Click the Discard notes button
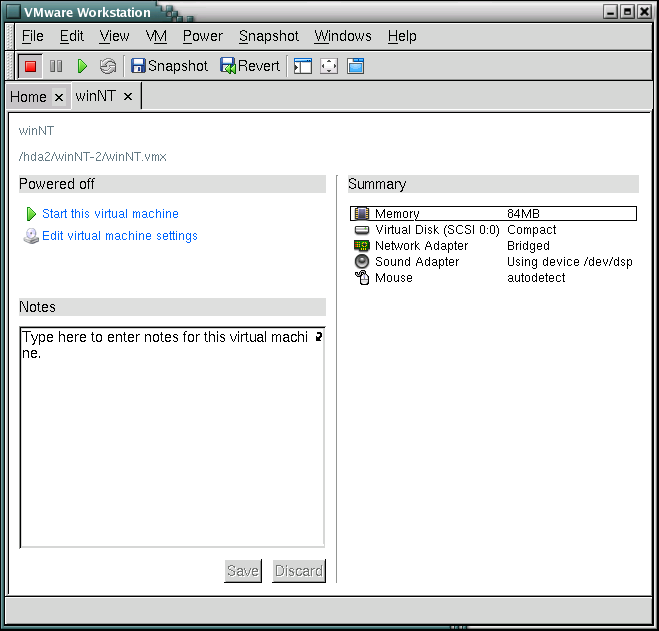 click(x=299, y=571)
